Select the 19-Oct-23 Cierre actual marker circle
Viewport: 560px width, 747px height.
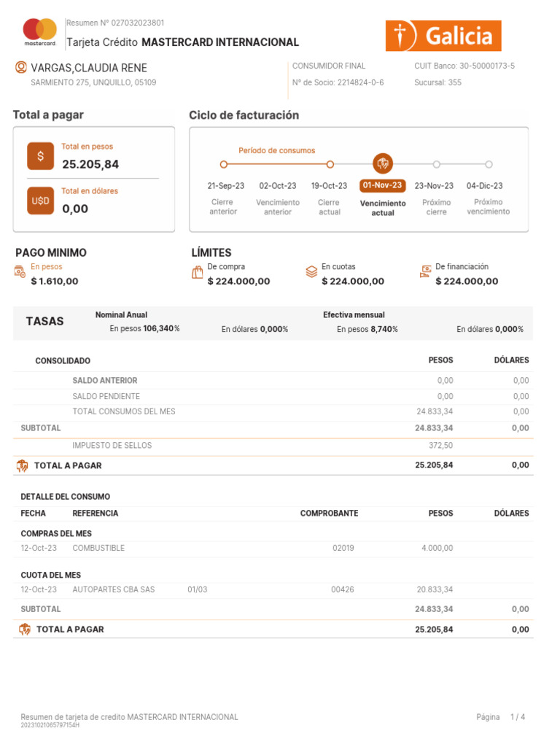click(x=330, y=164)
